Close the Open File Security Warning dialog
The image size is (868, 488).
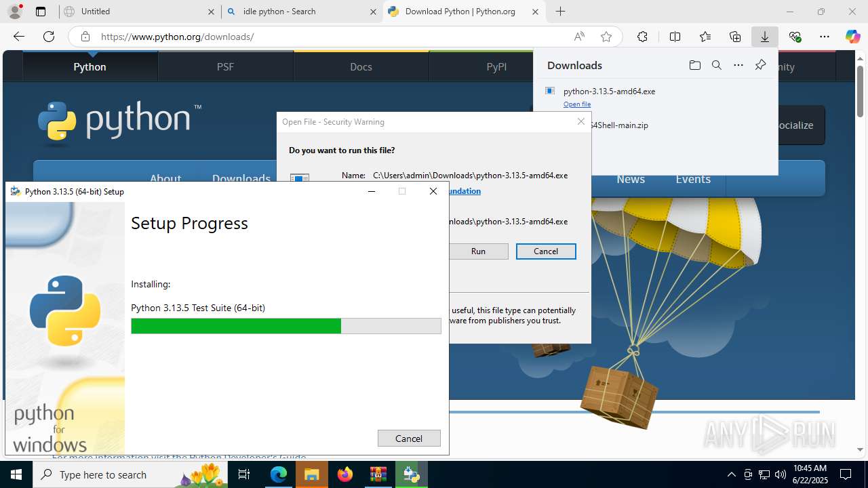click(580, 121)
